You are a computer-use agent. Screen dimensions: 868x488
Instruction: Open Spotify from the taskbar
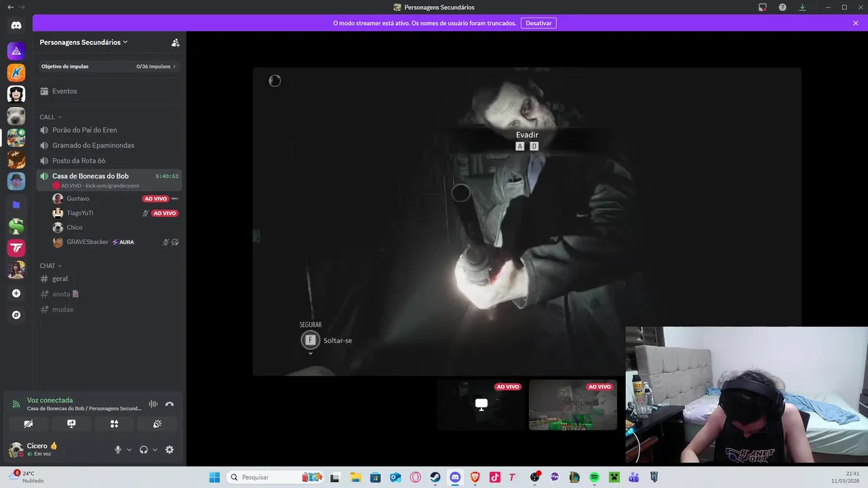(594, 477)
